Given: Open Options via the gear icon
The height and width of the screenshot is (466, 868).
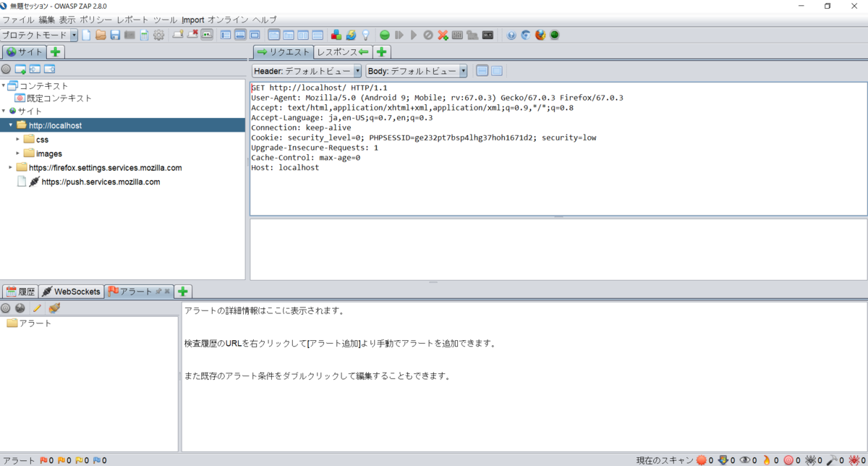Looking at the screenshot, I should pyautogui.click(x=158, y=35).
